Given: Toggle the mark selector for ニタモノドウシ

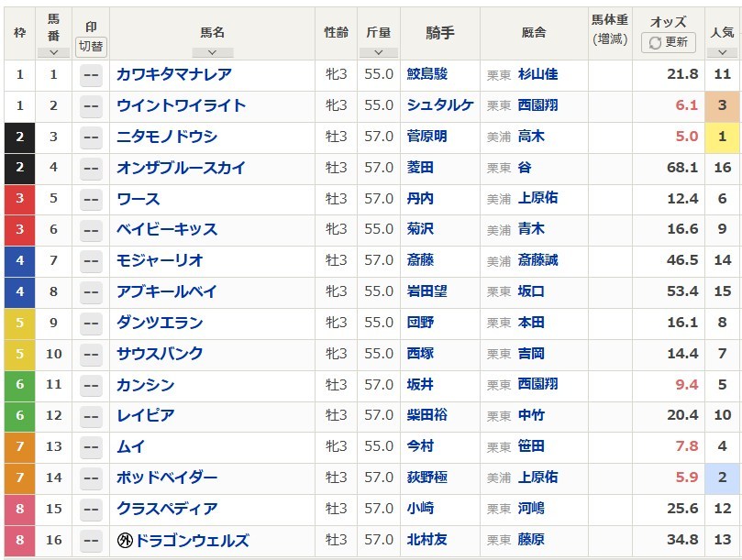Looking at the screenshot, I should [x=91, y=137].
